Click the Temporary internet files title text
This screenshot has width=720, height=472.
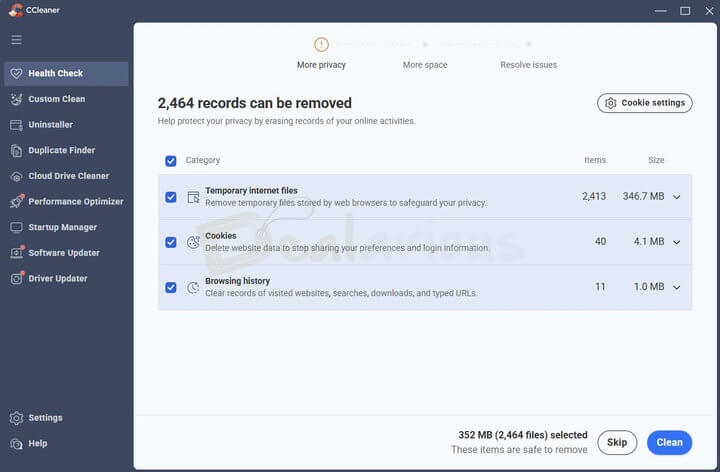point(251,191)
